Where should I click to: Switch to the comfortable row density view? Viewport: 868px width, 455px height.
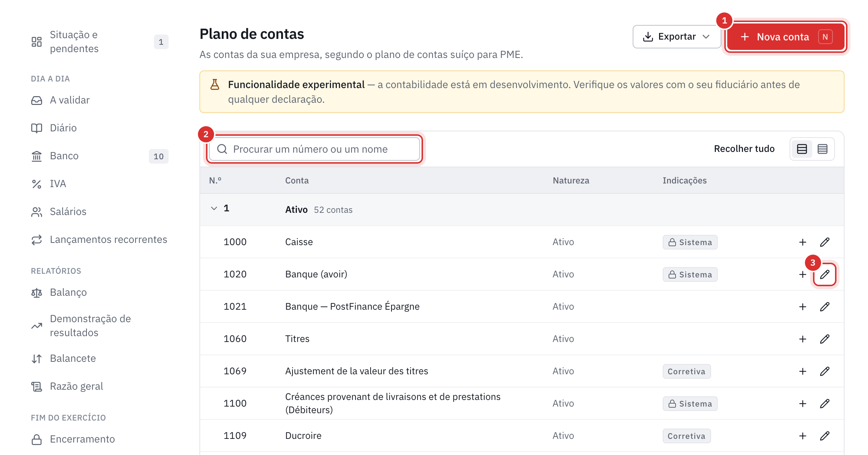click(802, 149)
